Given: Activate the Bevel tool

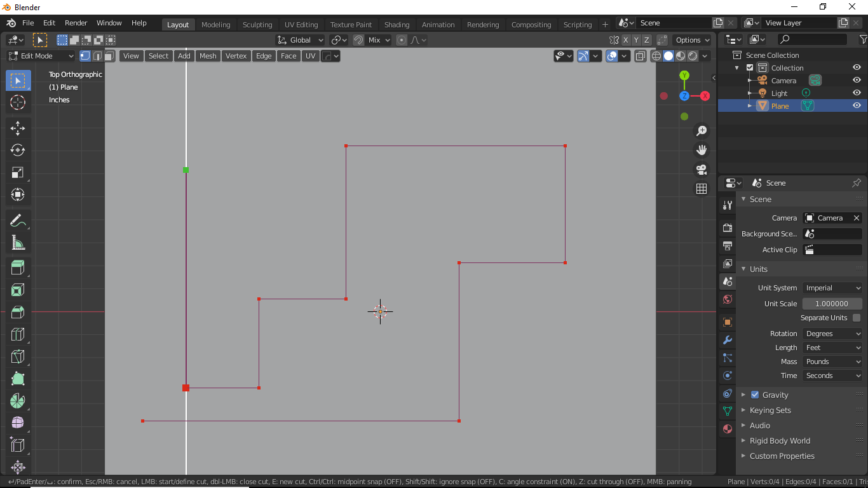Looking at the screenshot, I should tap(18, 313).
